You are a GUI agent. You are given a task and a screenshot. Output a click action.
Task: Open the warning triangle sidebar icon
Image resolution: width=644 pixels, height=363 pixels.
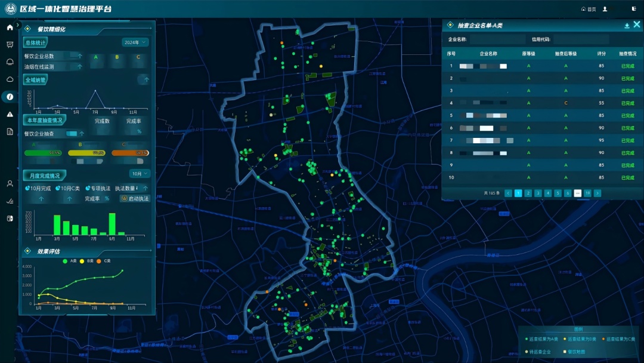coord(10,114)
